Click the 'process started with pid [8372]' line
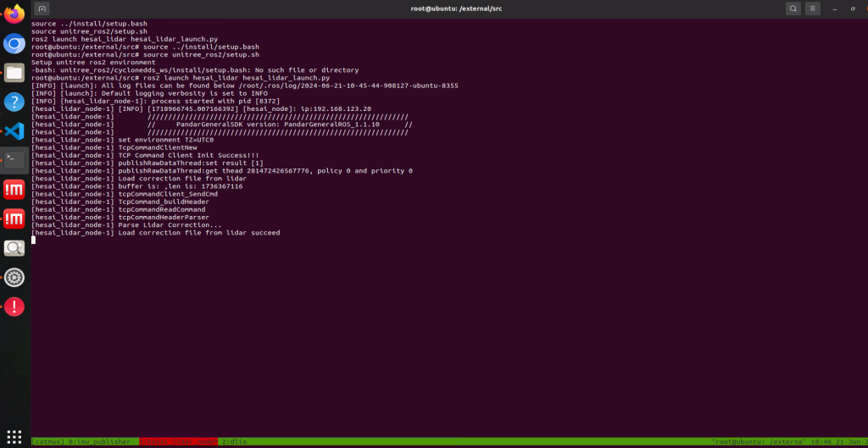868x448 pixels. tap(156, 102)
